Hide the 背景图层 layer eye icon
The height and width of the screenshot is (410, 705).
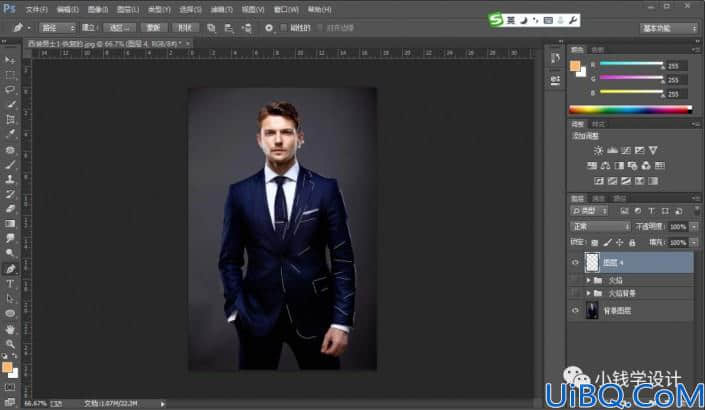click(575, 310)
